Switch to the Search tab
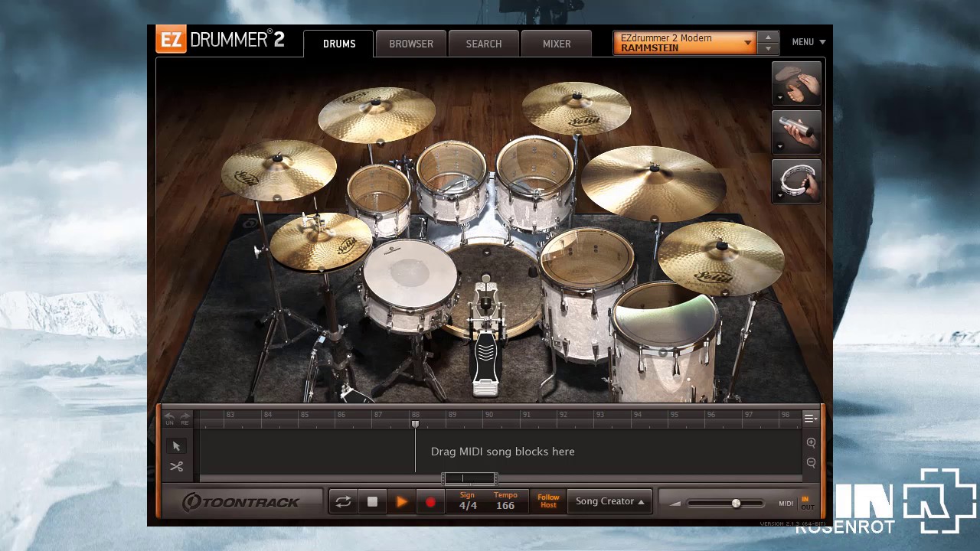 pyautogui.click(x=484, y=44)
